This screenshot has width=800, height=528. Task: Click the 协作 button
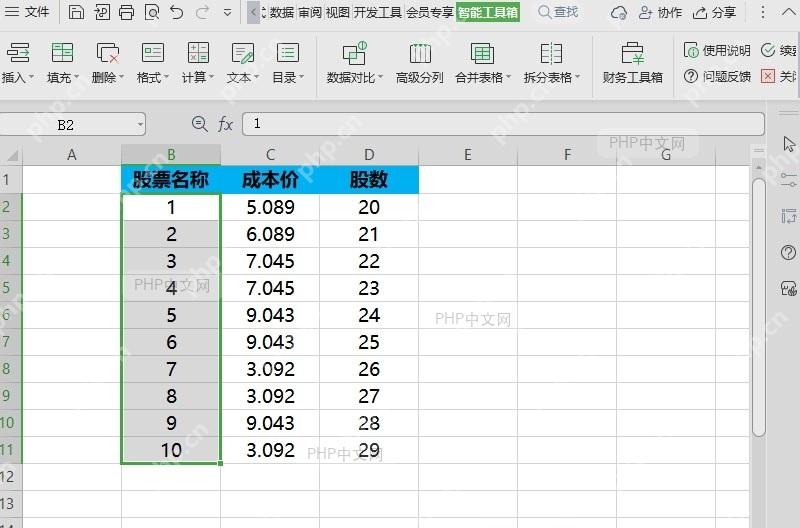coord(660,13)
